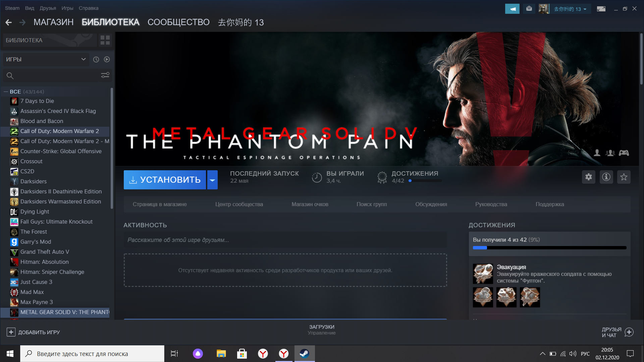Show ready-to-play games icon
Screen dimensions: 644x362
tap(107, 59)
